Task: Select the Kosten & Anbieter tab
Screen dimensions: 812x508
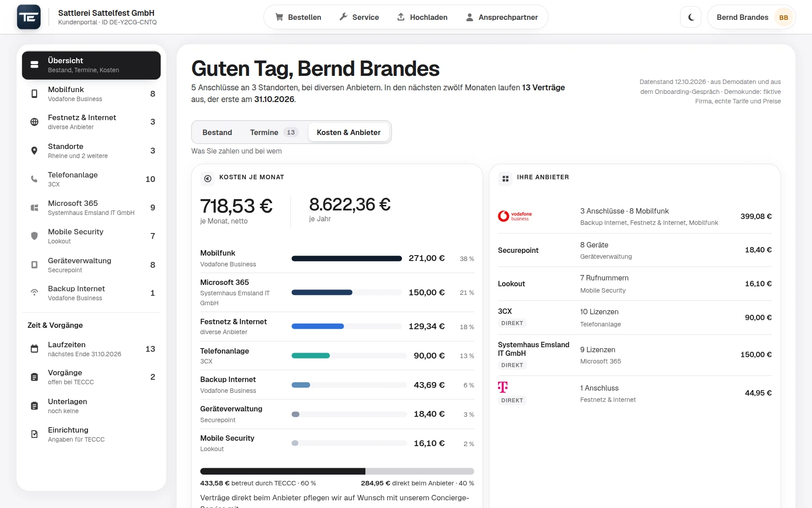Action: (x=349, y=132)
